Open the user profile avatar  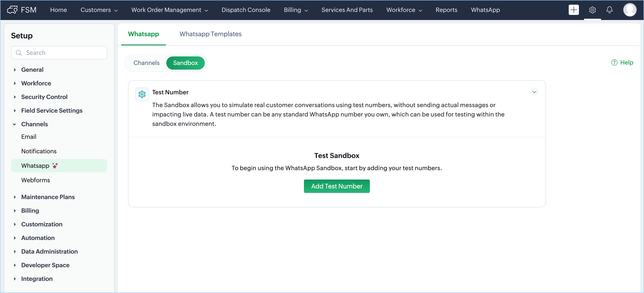[x=630, y=10]
